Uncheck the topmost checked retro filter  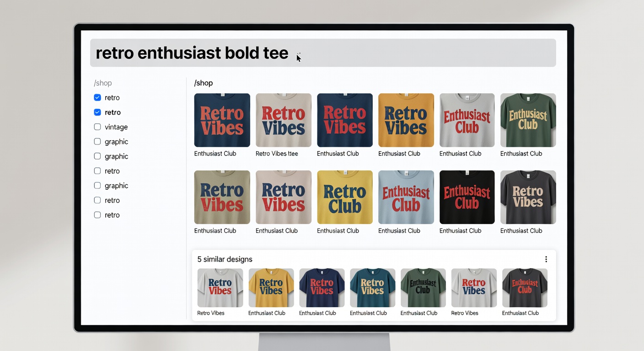[97, 97]
